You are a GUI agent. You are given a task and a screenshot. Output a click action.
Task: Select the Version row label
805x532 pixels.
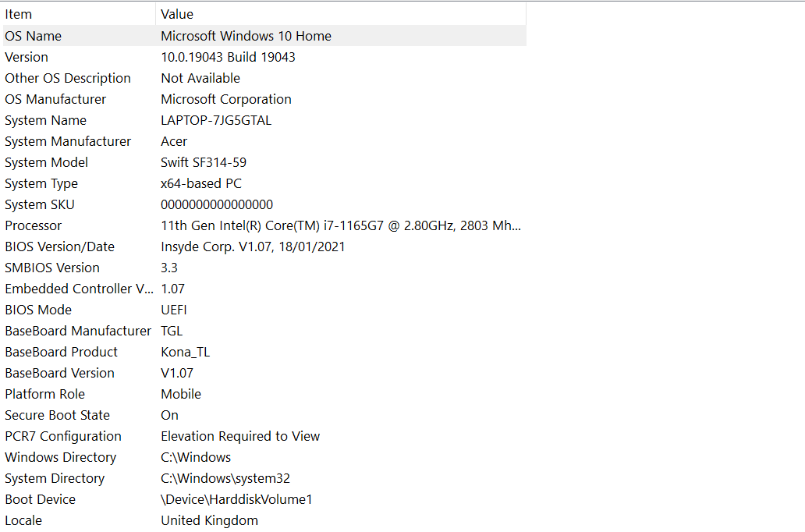(27, 57)
